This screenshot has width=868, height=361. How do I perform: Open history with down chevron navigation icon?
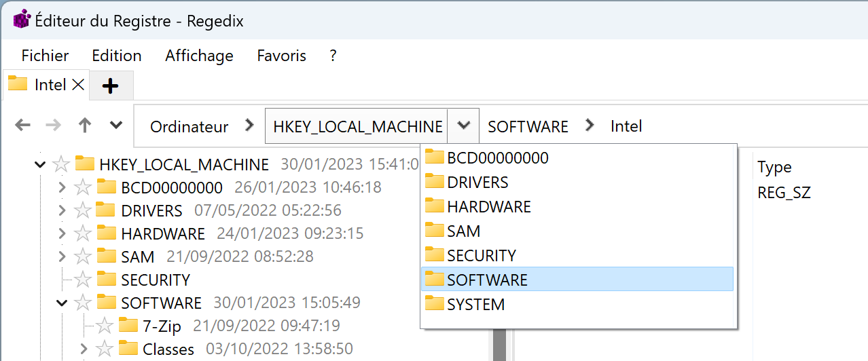point(116,125)
